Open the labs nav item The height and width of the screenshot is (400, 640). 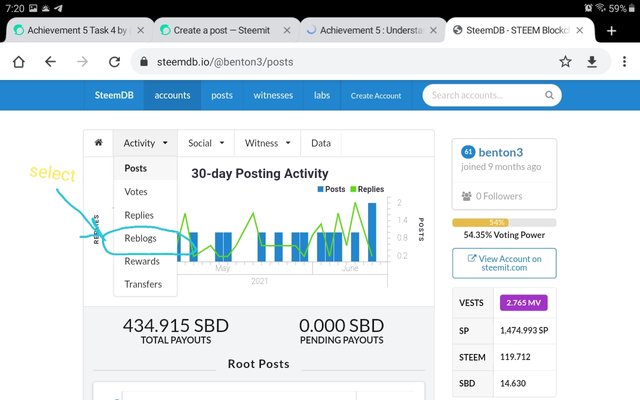pos(322,95)
